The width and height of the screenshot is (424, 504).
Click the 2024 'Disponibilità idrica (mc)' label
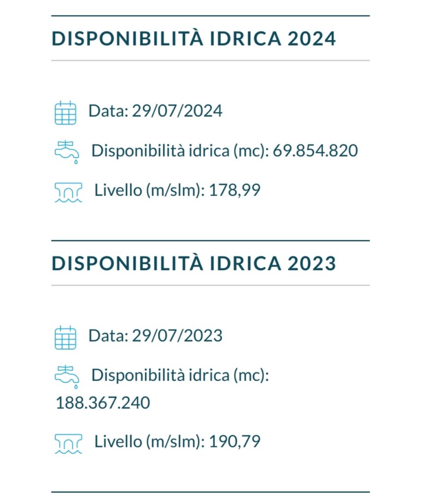tap(180, 151)
